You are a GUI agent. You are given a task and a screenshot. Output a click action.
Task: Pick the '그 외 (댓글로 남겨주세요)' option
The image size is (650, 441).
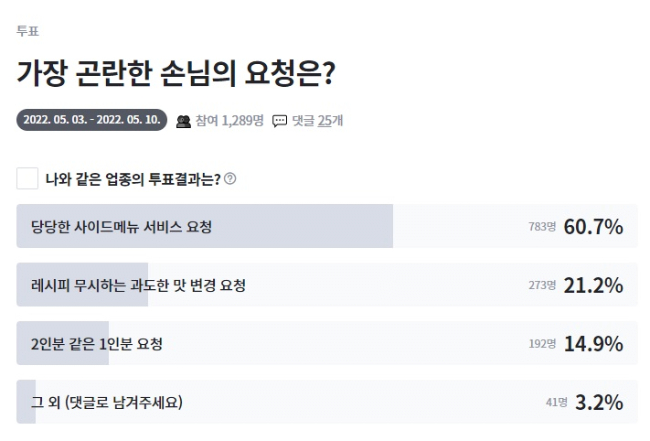coord(107,403)
